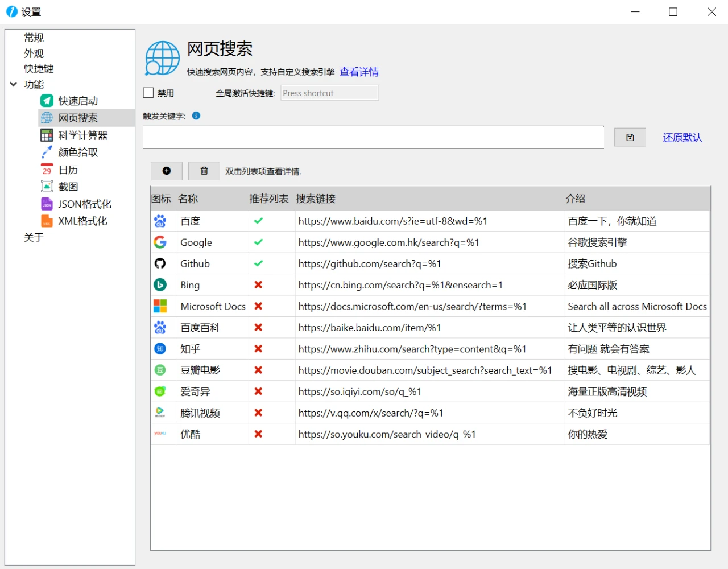Select the zhihu.com search URL cell
728x569 pixels.
(430, 349)
